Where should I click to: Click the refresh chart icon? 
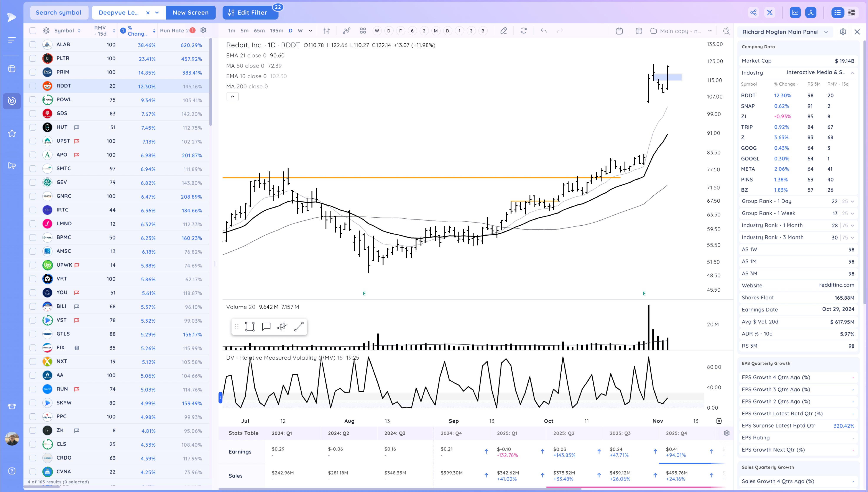523,31
